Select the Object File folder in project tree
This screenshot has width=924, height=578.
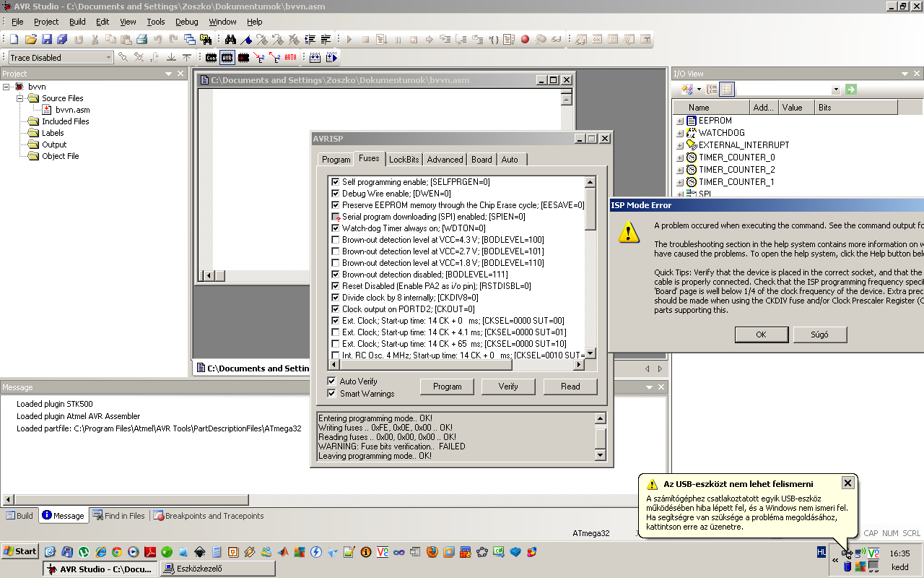pos(61,156)
